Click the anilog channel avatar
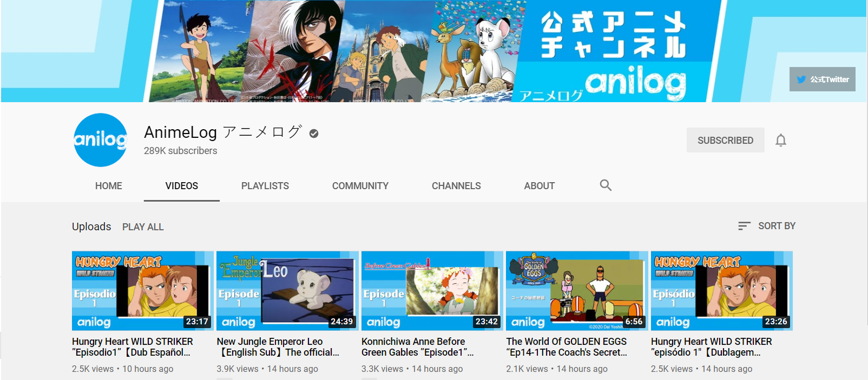Viewport: 868px width, 380px height. tap(100, 140)
